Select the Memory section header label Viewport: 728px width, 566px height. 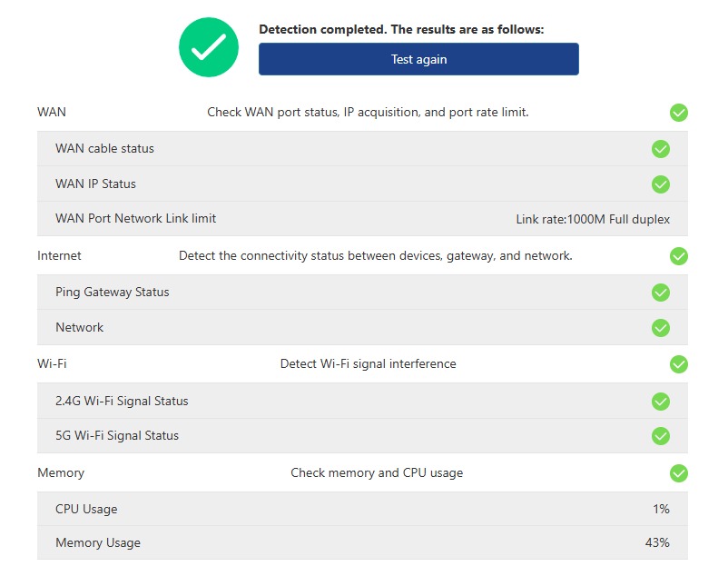pos(61,473)
